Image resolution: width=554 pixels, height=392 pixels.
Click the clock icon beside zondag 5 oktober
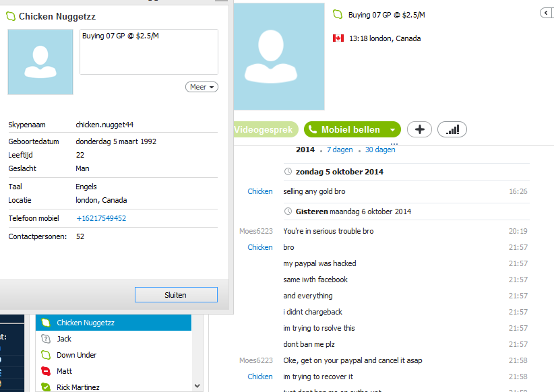288,172
